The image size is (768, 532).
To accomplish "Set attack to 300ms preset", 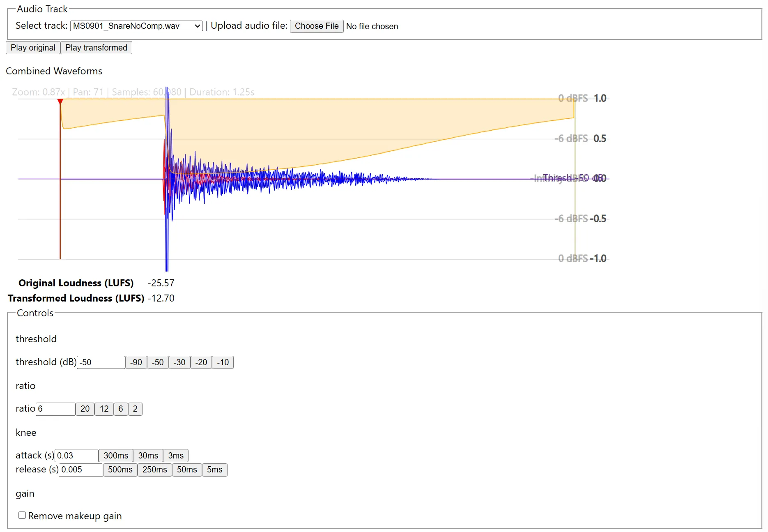I will (x=116, y=456).
